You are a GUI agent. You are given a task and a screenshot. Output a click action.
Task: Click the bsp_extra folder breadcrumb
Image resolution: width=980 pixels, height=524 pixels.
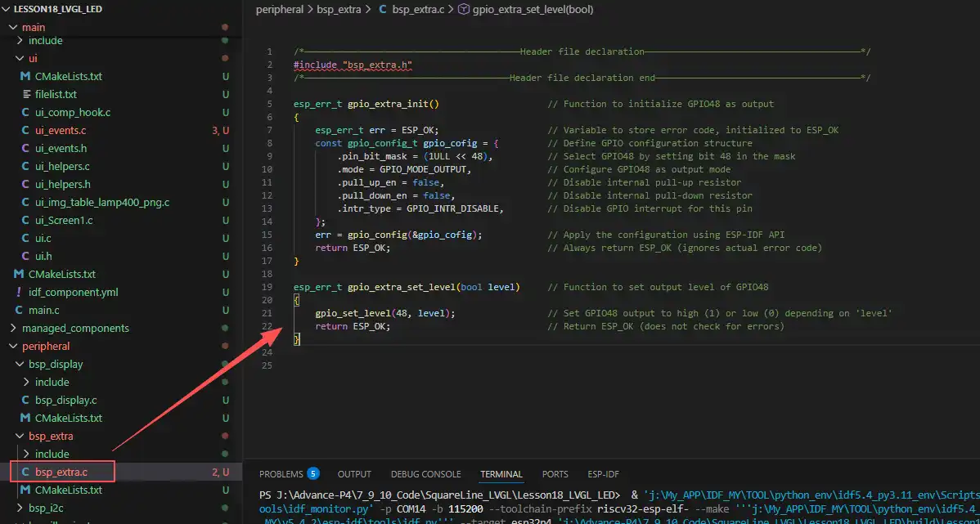click(x=340, y=10)
